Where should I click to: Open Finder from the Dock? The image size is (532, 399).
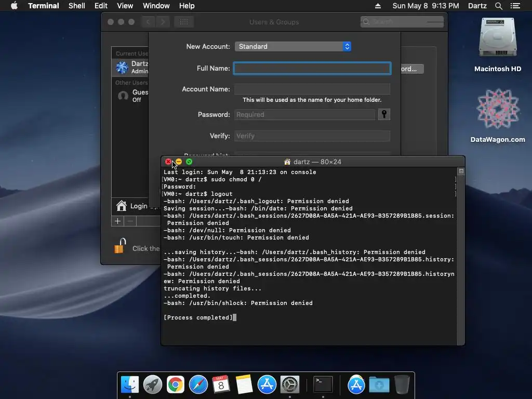130,385
